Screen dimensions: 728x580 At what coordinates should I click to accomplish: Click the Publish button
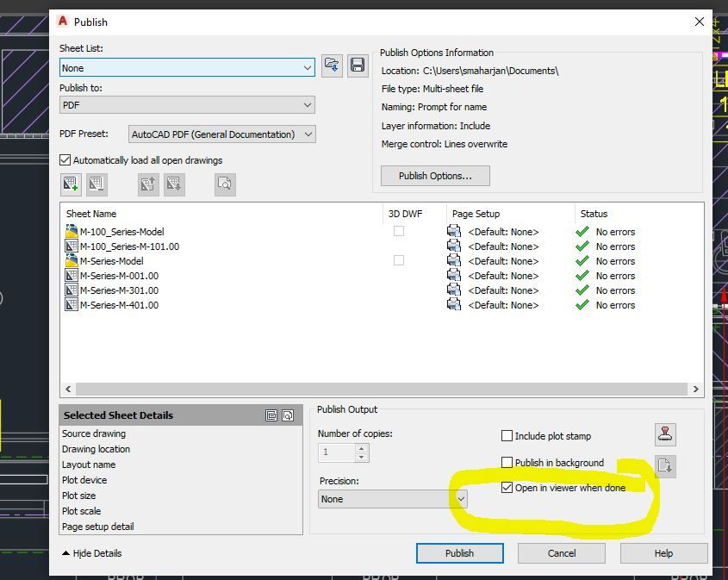pos(460,553)
